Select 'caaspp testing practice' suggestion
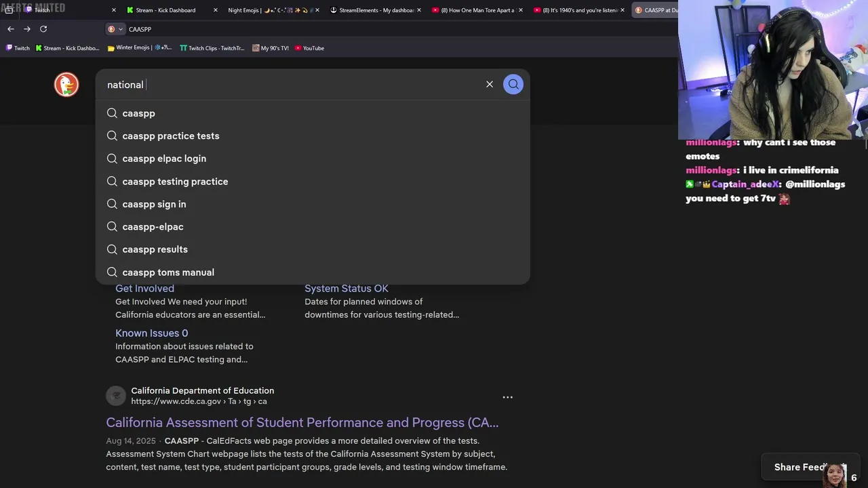This screenshot has height=488, width=868. click(313, 182)
